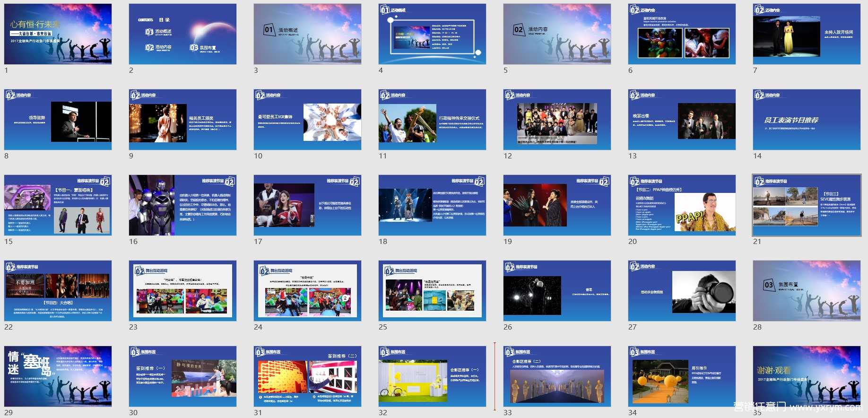Select slide 31 签到推荐（二） thumbnail
868x418 pixels.
tap(308, 376)
